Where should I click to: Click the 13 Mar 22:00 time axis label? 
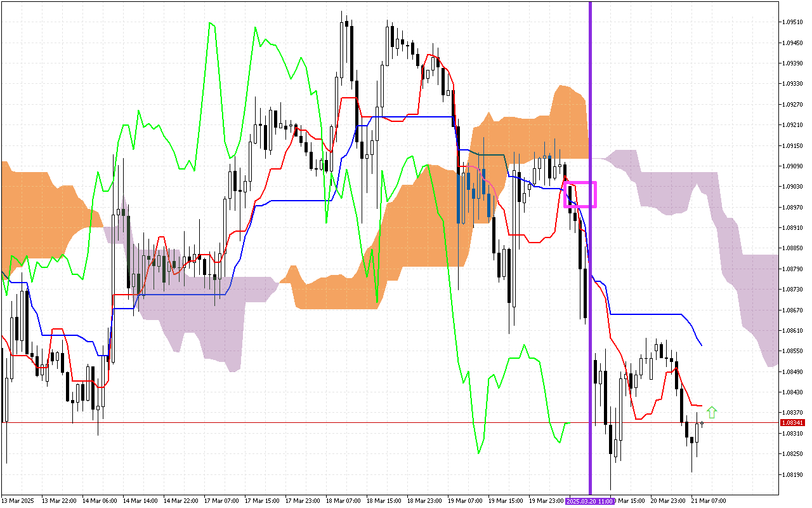point(58,501)
